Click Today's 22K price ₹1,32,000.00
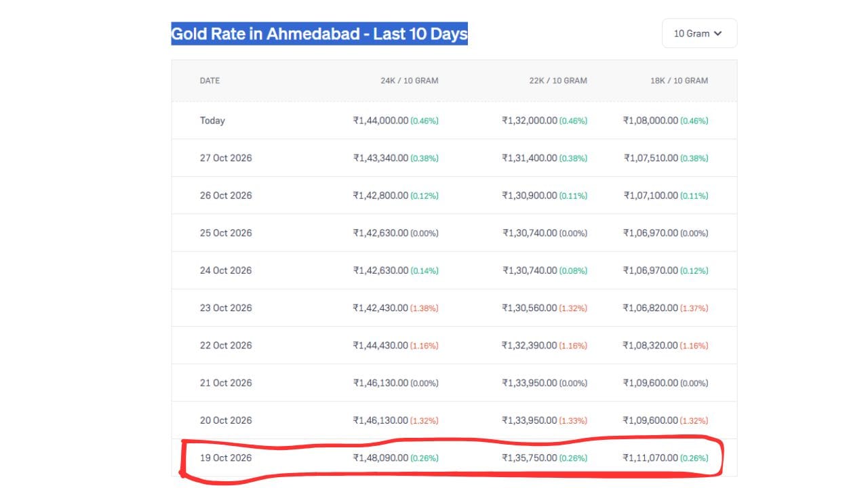This screenshot has width=868, height=488. [530, 121]
